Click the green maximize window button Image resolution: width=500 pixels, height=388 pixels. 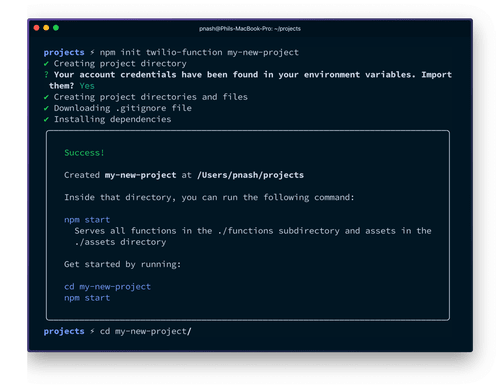(56, 28)
